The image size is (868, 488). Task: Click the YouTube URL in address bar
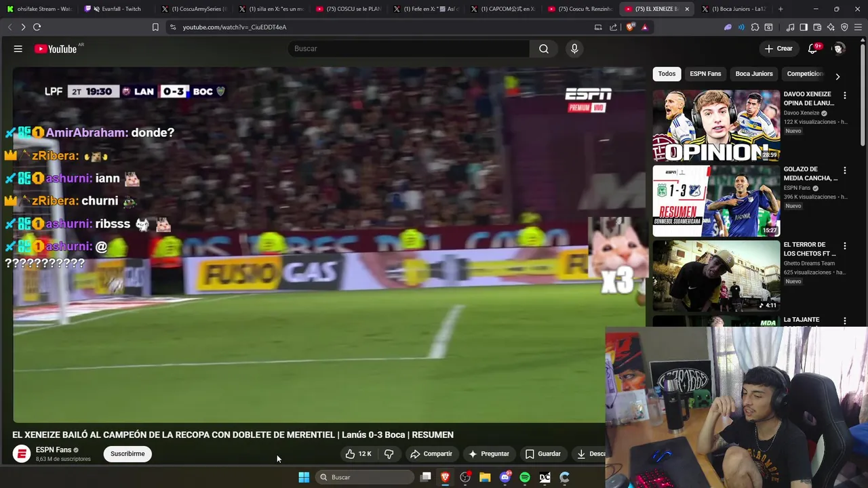pyautogui.click(x=235, y=27)
